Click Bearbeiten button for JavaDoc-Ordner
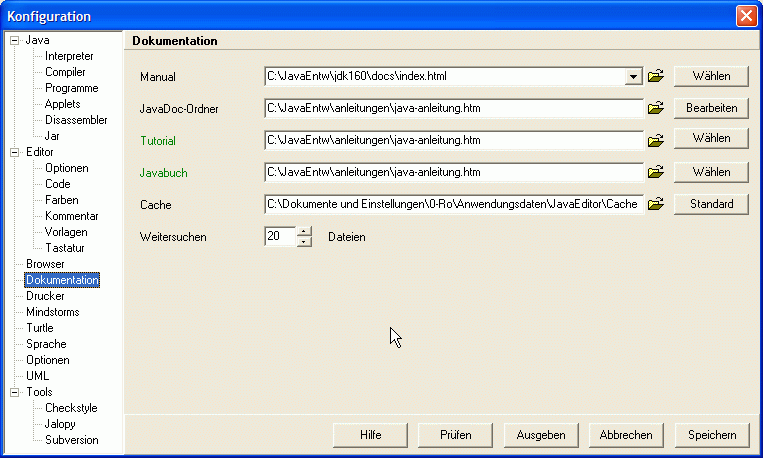Screen dimensions: 763x458 point(711,108)
